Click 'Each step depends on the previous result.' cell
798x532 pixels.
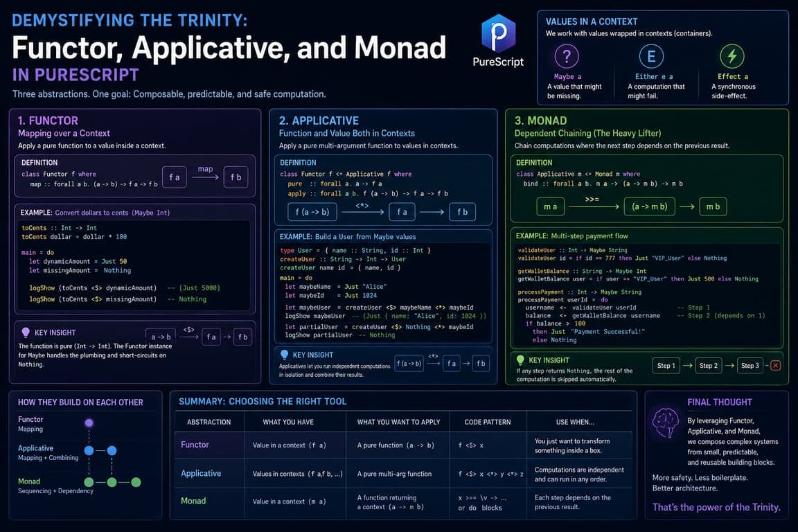pos(573,502)
